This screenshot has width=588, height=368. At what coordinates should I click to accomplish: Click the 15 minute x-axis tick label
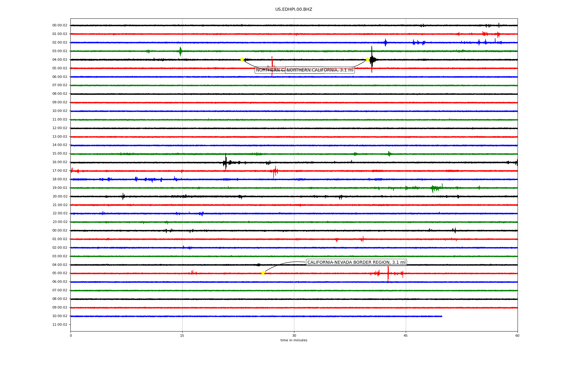(182, 336)
